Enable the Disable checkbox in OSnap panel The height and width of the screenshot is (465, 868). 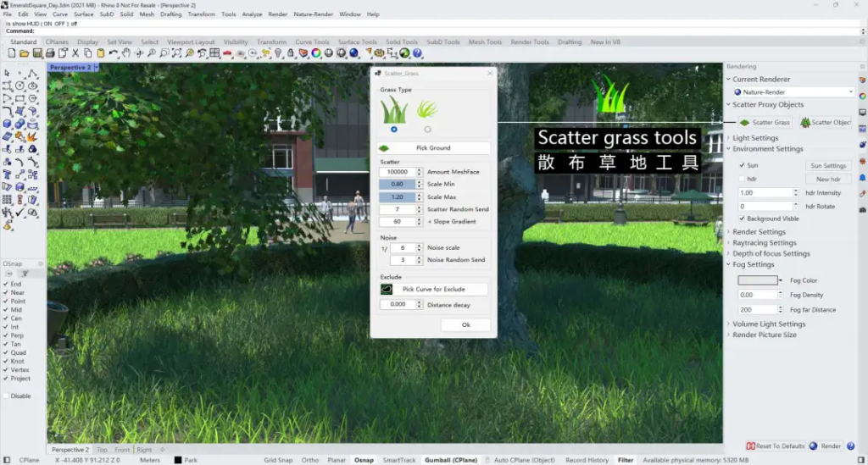7,396
